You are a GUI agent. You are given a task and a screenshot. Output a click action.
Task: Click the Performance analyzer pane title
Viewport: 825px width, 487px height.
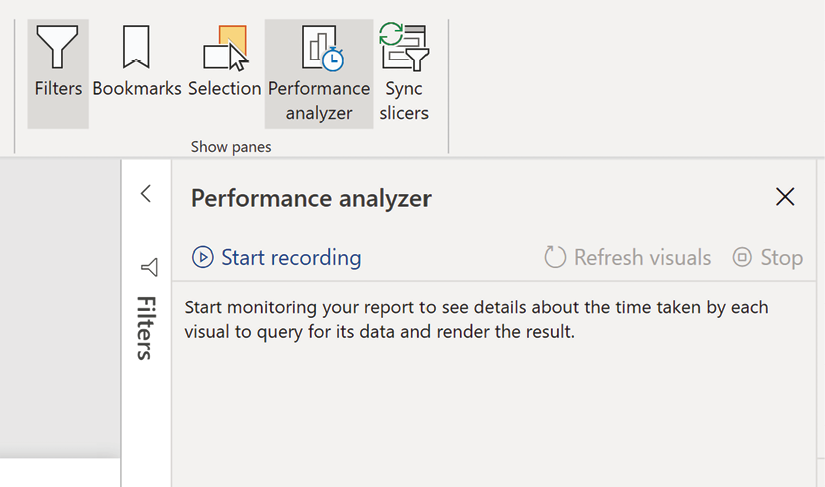311,198
